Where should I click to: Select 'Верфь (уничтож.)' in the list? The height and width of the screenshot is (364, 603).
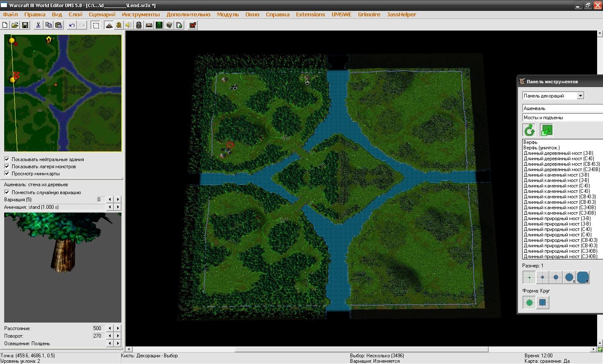[x=562, y=148]
